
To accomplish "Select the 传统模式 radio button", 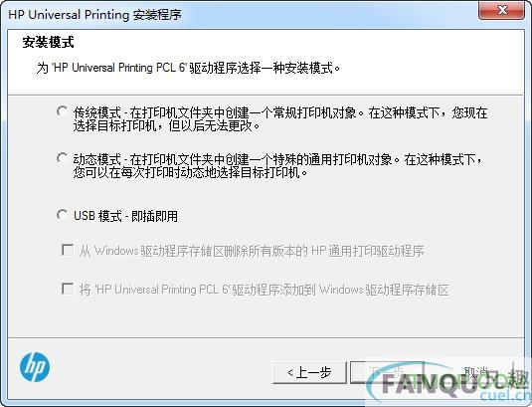I will (62, 111).
